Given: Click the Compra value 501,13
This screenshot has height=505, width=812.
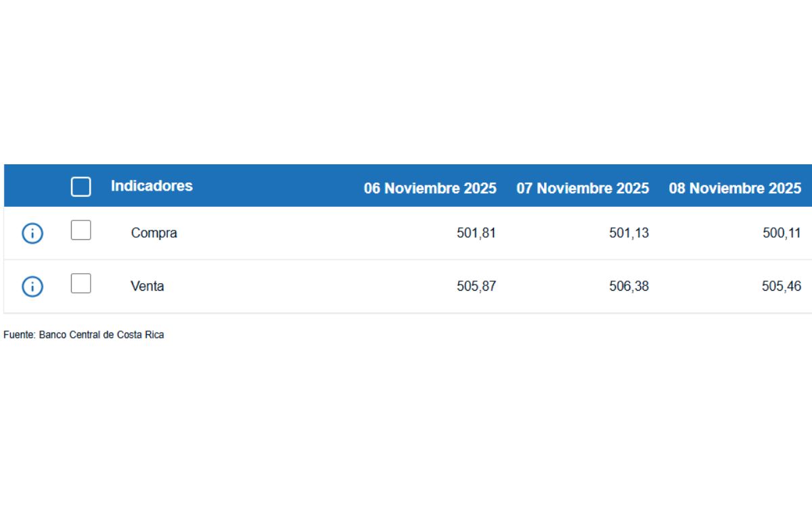Looking at the screenshot, I should [629, 233].
